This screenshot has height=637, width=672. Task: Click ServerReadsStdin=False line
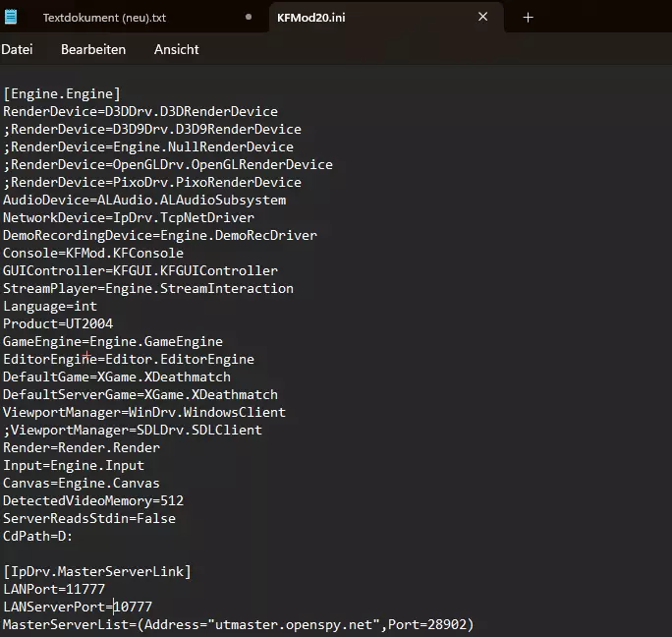tap(89, 518)
